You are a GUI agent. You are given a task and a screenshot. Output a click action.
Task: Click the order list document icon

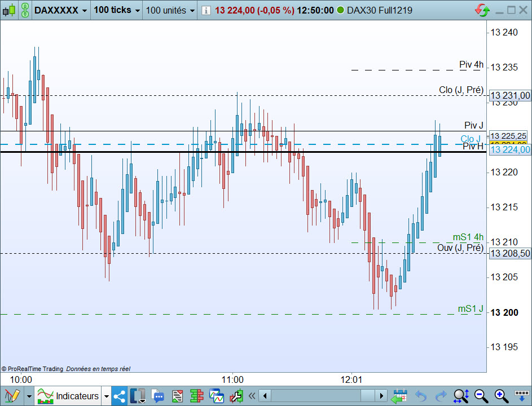[x=177, y=396]
